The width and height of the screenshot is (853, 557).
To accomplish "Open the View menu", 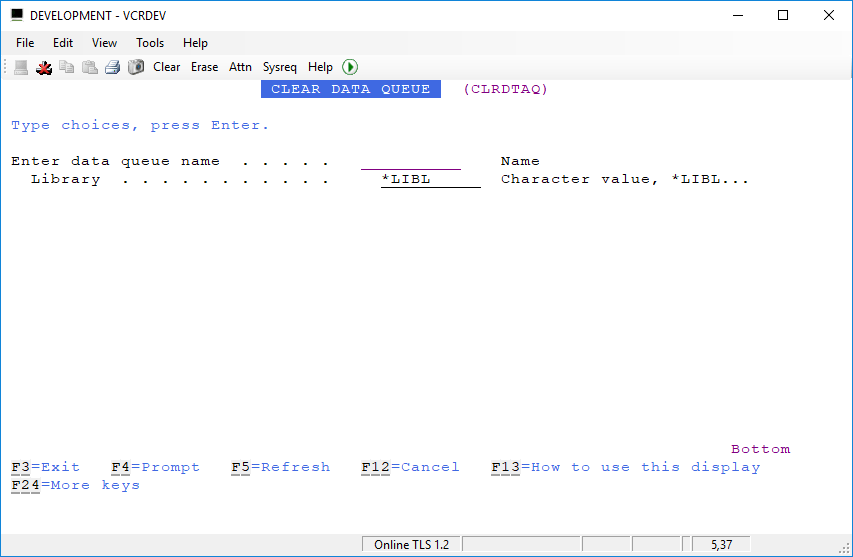I will point(104,43).
